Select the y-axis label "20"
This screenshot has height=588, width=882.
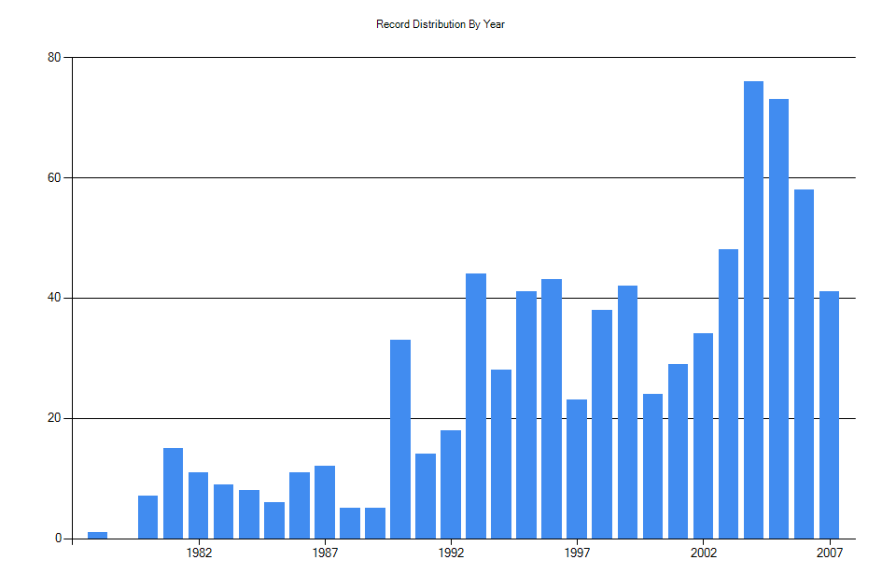pyautogui.click(x=54, y=418)
